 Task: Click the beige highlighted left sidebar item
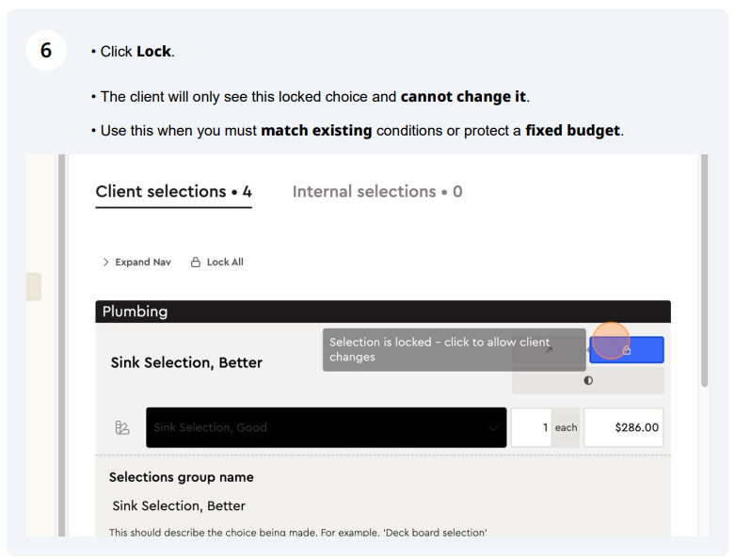point(34,287)
